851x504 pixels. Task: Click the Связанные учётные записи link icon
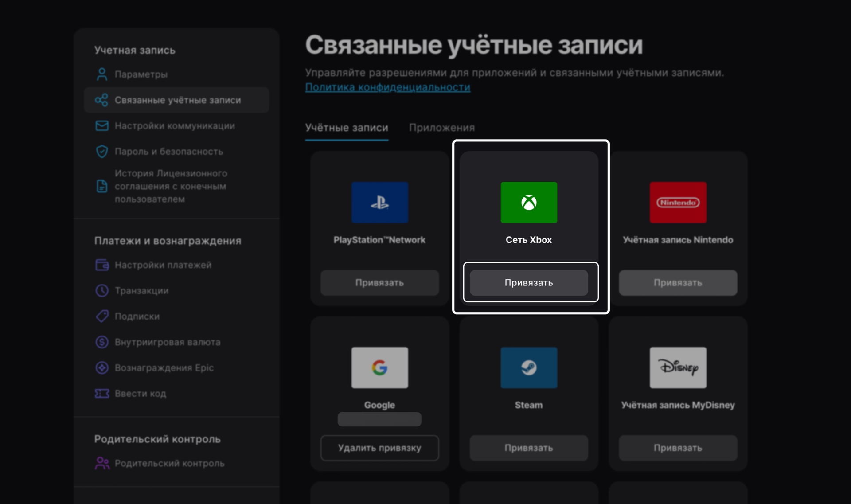click(x=102, y=100)
